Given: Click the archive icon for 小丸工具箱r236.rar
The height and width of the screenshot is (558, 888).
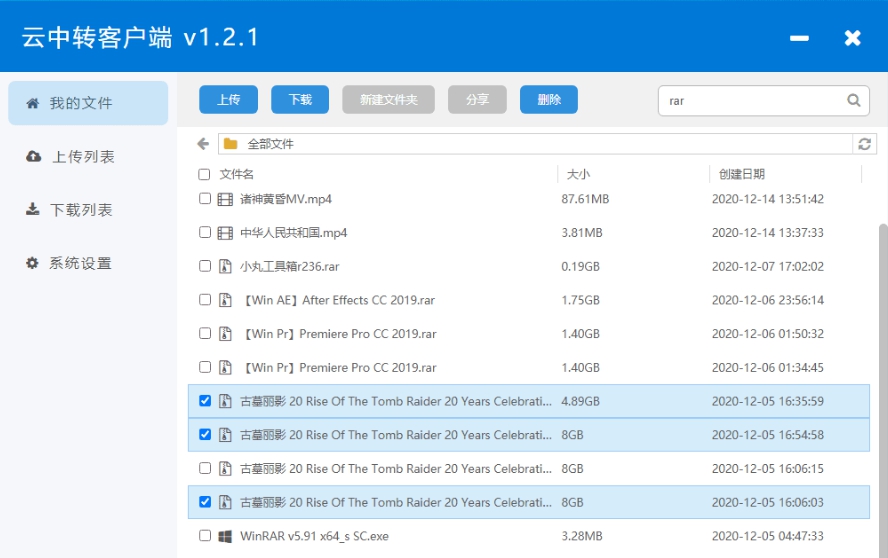Looking at the screenshot, I should (x=225, y=266).
